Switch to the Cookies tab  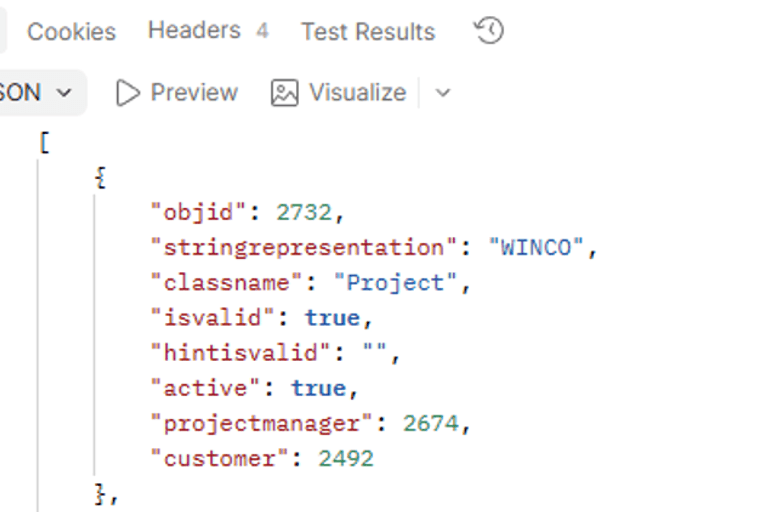[72, 32]
